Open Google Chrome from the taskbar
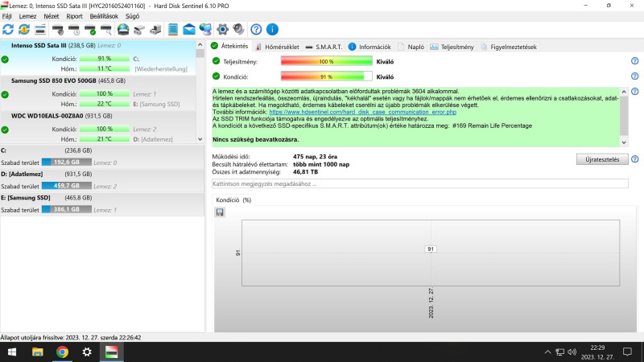The height and width of the screenshot is (362, 644). click(x=63, y=352)
